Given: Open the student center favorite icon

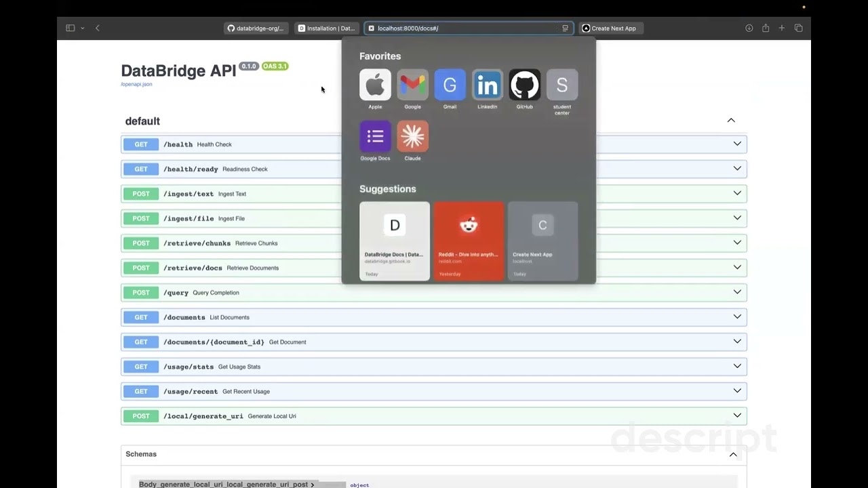Looking at the screenshot, I should pyautogui.click(x=562, y=85).
